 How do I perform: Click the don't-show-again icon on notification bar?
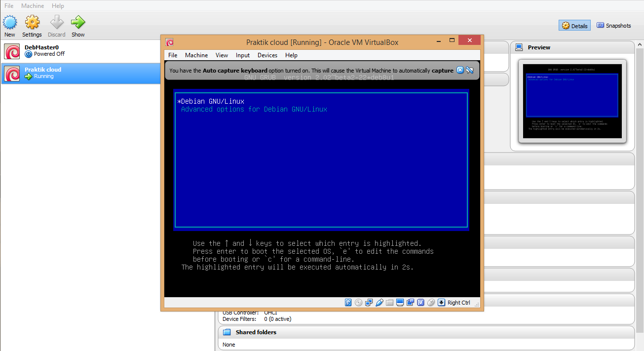click(470, 70)
